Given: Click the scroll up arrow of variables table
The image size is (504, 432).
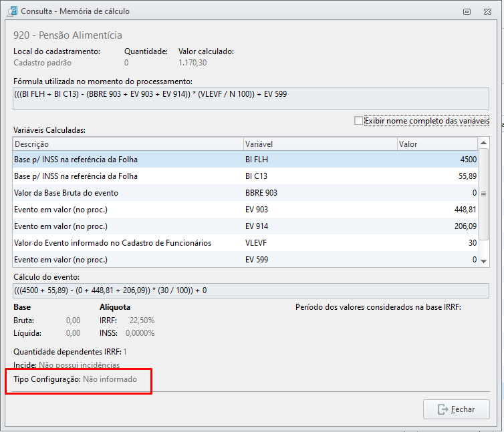Looking at the screenshot, I should [x=483, y=143].
